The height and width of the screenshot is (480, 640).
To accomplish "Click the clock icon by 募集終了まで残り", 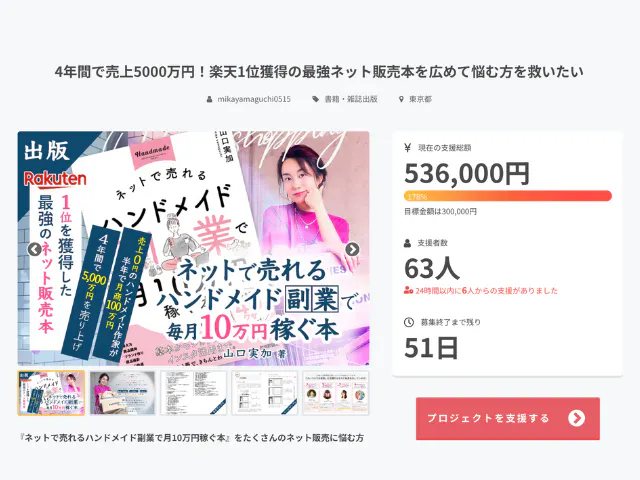I will coord(409,322).
